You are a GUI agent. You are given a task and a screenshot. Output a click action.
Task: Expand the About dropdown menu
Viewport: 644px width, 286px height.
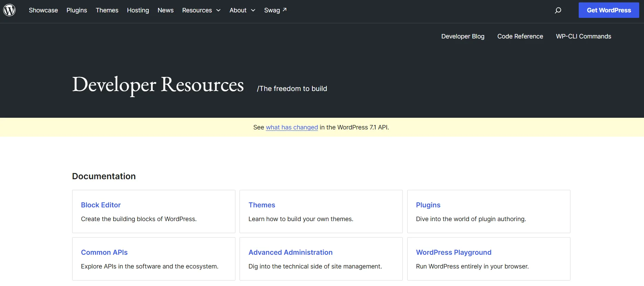pyautogui.click(x=242, y=10)
